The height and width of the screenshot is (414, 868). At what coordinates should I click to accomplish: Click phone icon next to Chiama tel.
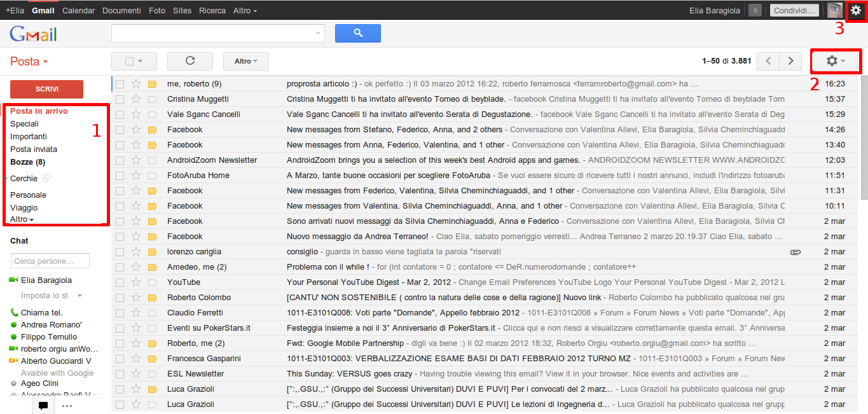pyautogui.click(x=14, y=312)
